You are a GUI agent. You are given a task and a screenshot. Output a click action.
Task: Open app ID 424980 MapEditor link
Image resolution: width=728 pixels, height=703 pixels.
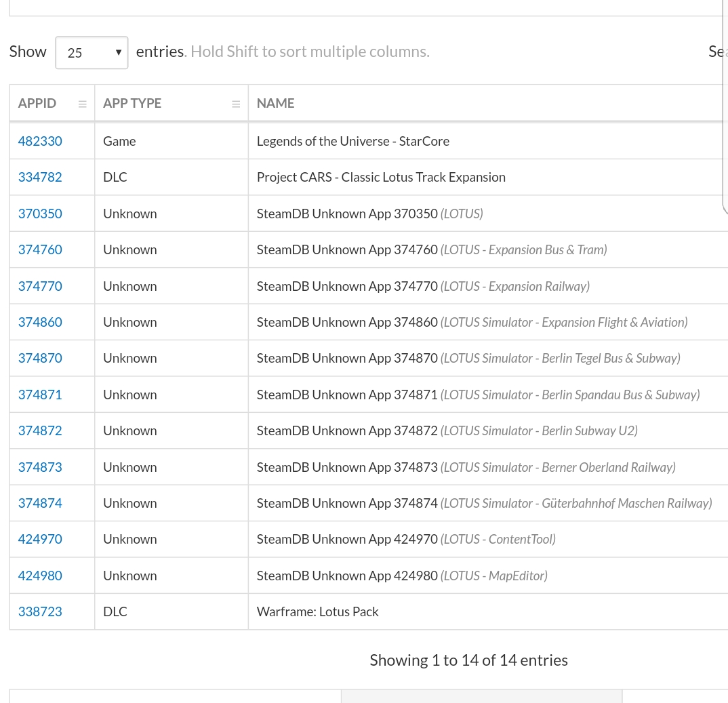coord(40,576)
